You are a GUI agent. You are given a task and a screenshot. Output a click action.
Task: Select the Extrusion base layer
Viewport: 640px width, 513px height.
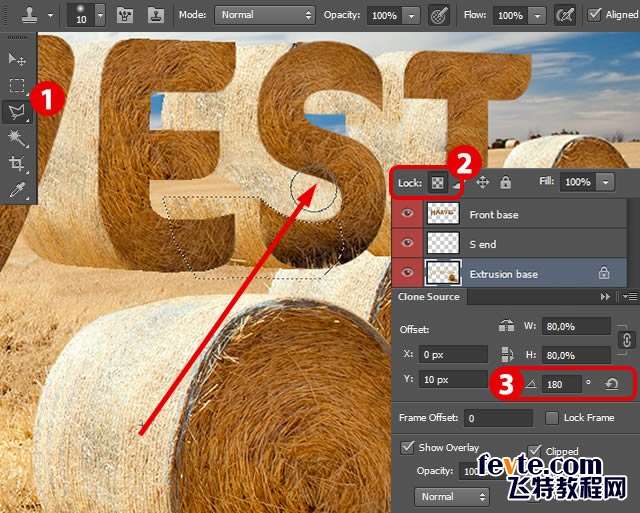pos(518,273)
